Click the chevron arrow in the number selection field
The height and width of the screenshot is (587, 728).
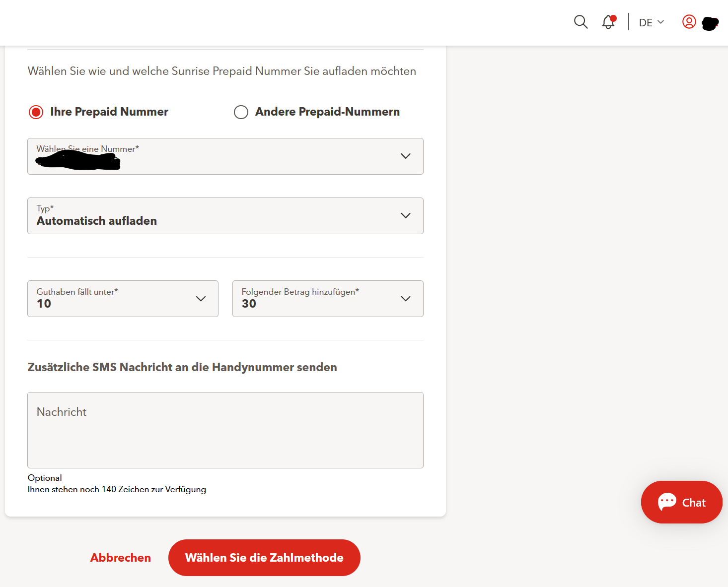405,156
